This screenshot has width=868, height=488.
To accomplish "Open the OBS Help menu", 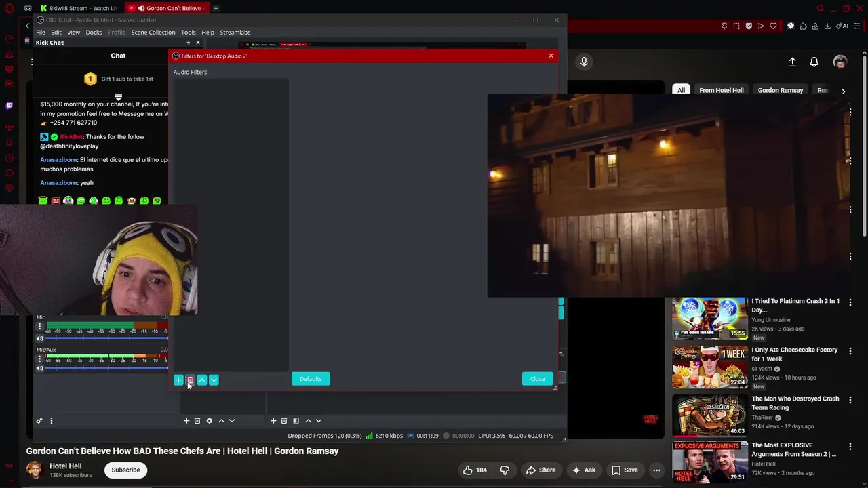I will click(208, 32).
